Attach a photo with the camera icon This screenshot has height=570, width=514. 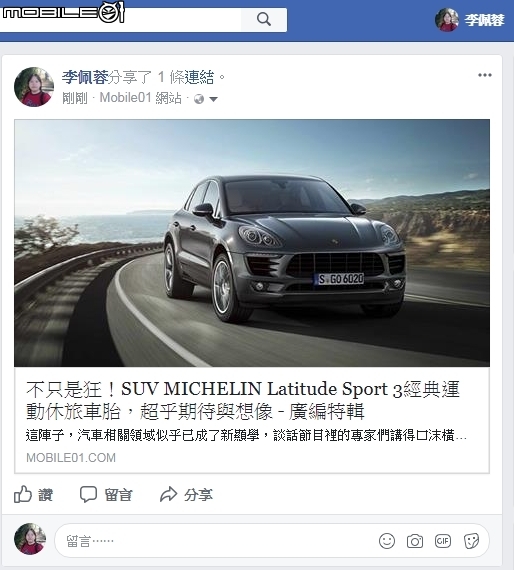click(x=415, y=541)
